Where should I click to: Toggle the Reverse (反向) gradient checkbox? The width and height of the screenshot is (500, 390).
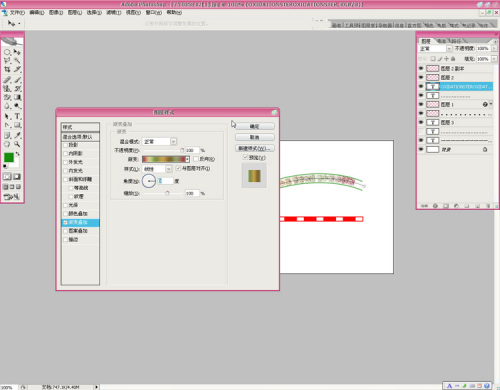[x=196, y=159]
